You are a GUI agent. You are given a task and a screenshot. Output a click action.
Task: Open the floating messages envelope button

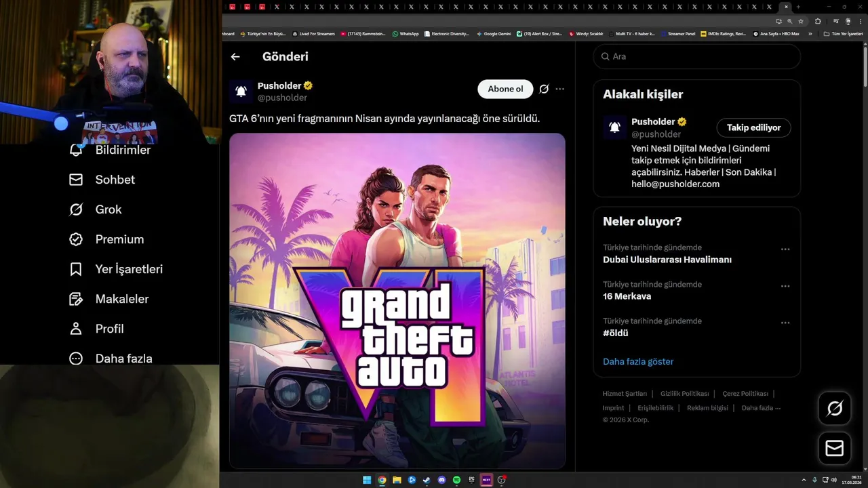point(835,449)
